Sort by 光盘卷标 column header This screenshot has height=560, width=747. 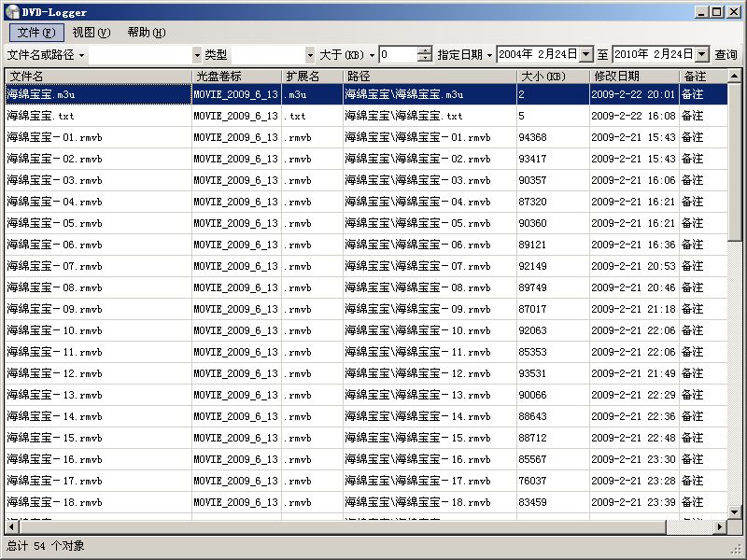(x=236, y=77)
